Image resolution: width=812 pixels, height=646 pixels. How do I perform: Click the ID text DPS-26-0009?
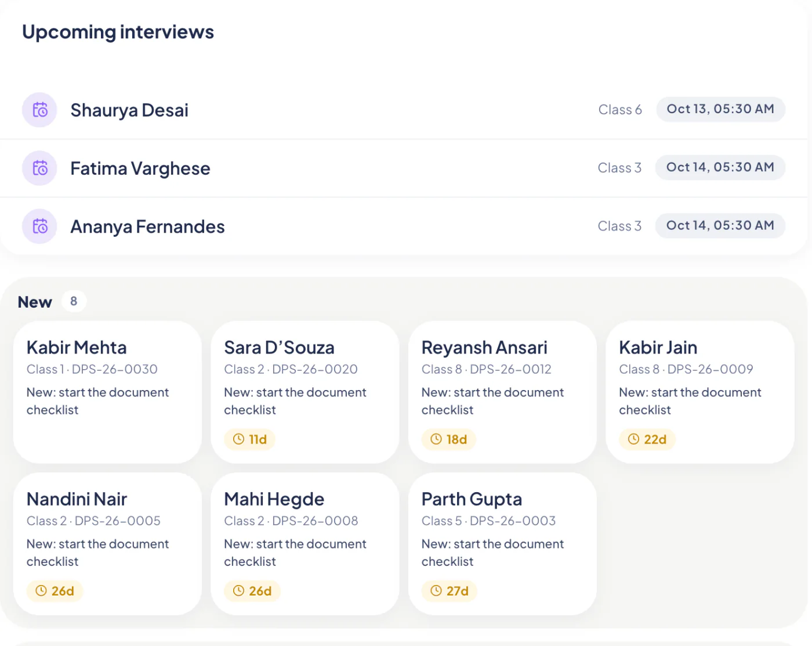710,369
